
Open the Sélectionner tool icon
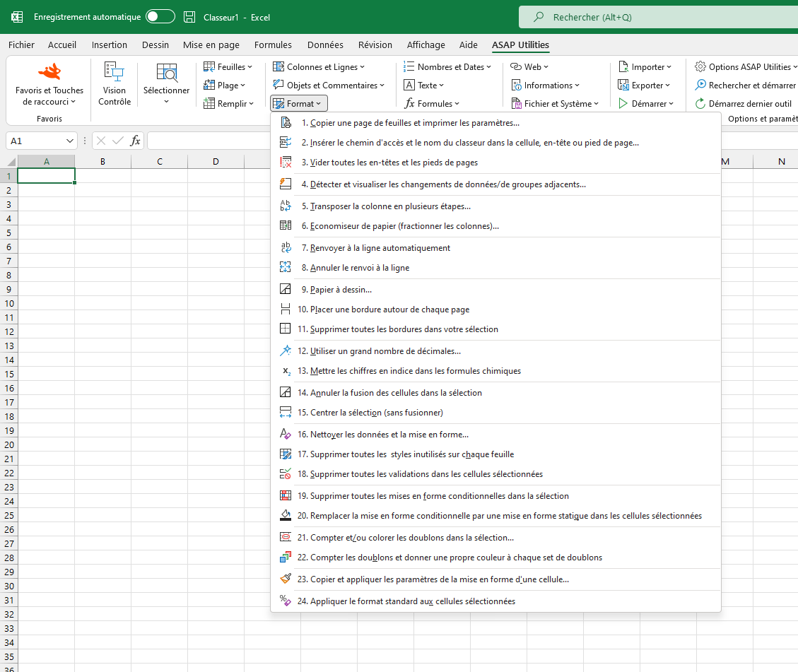[166, 72]
